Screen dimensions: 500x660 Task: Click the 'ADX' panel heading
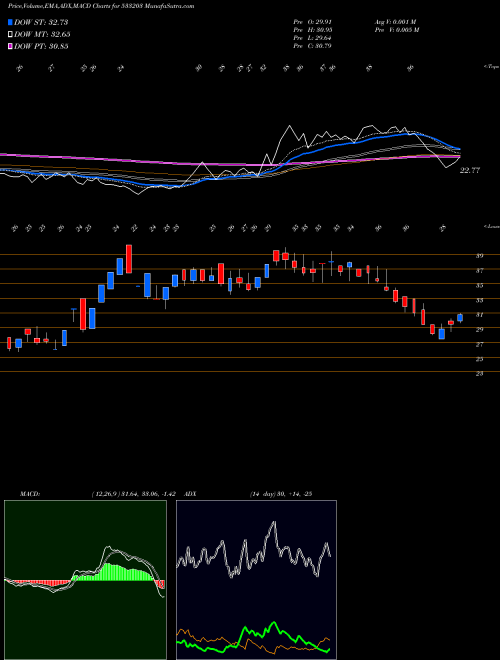pos(190,494)
